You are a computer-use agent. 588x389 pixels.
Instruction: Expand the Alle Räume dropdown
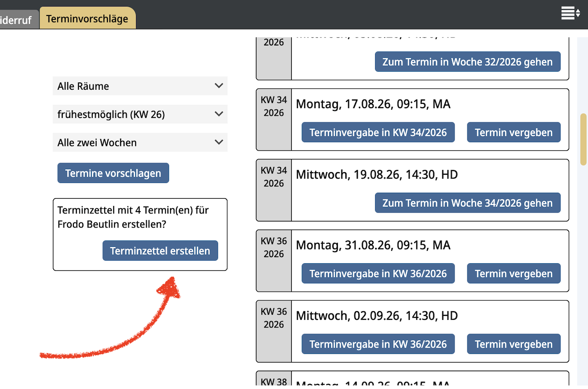click(140, 86)
